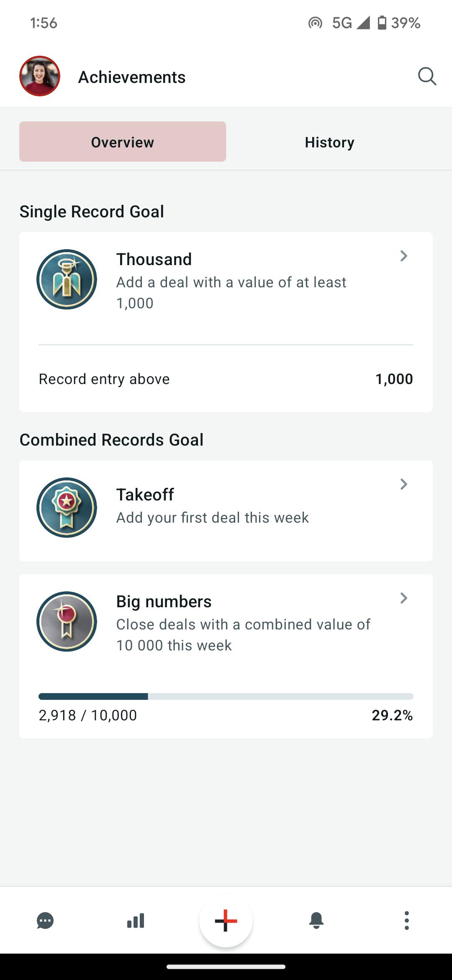Click the Big numbers progress bar

(226, 696)
